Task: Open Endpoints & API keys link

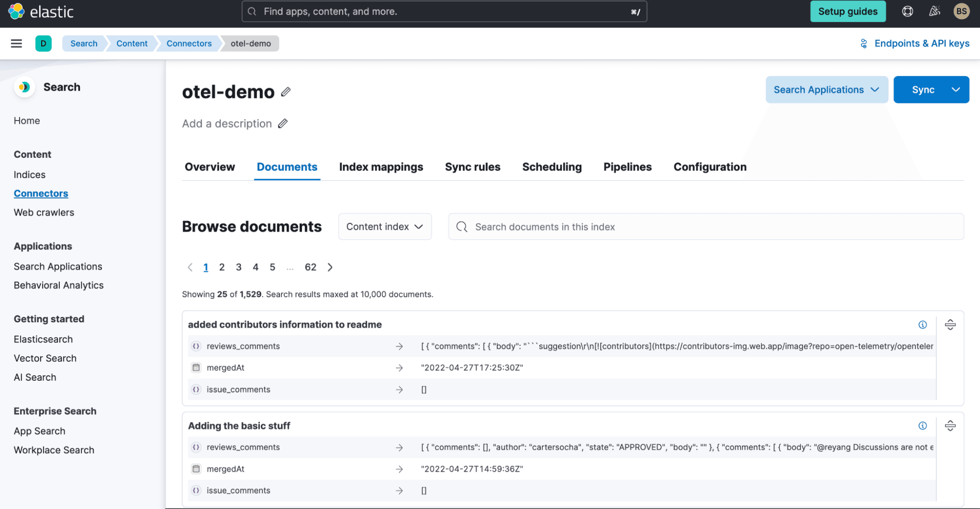Action: tap(915, 44)
